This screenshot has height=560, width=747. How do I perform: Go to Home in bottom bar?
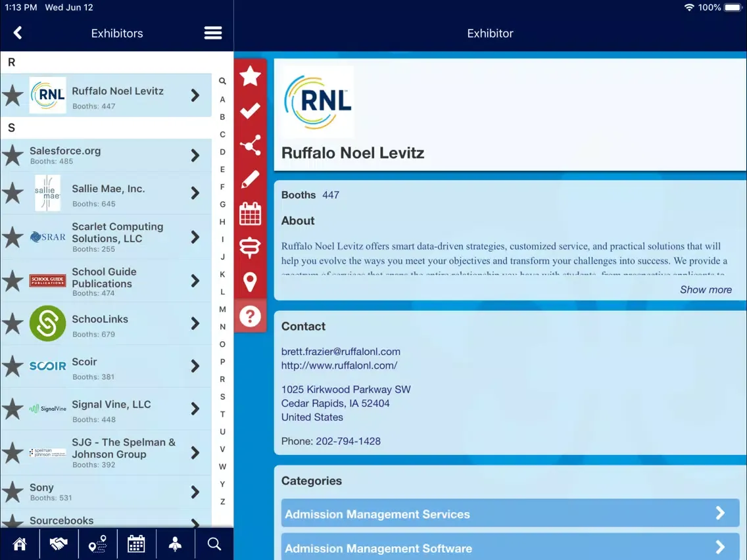(x=20, y=544)
